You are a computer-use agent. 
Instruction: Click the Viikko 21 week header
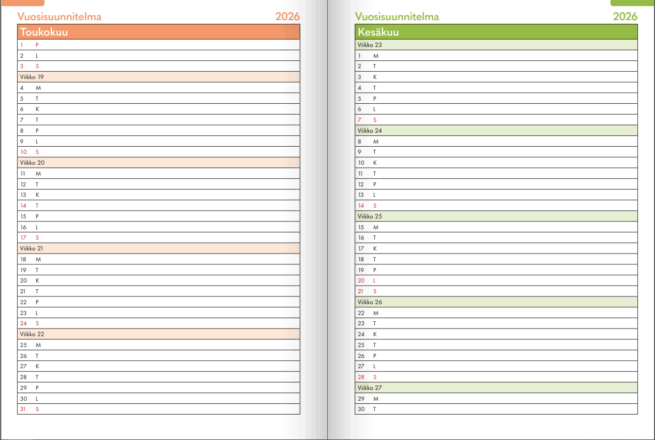(x=158, y=248)
